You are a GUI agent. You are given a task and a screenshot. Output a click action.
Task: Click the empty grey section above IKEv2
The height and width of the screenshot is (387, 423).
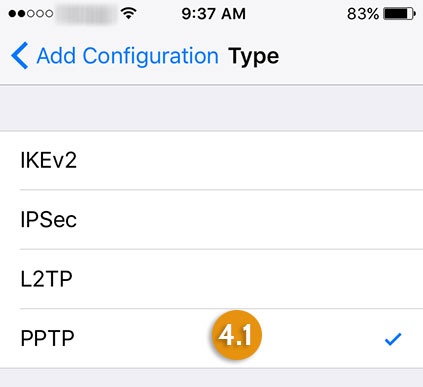[211, 108]
